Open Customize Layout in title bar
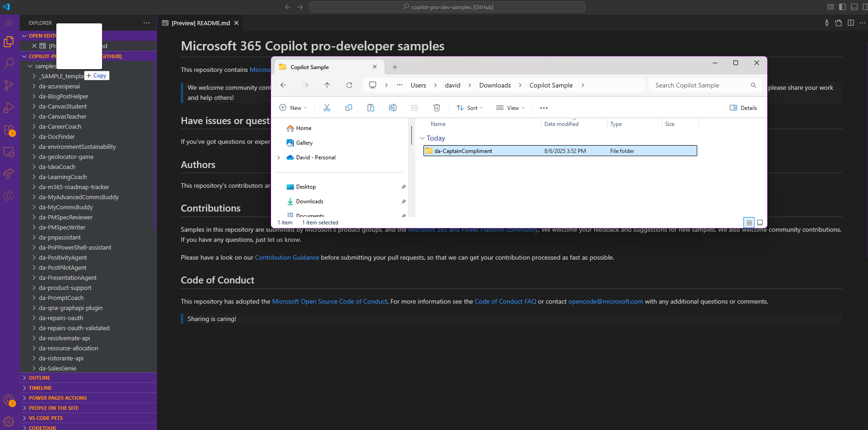 pos(830,7)
